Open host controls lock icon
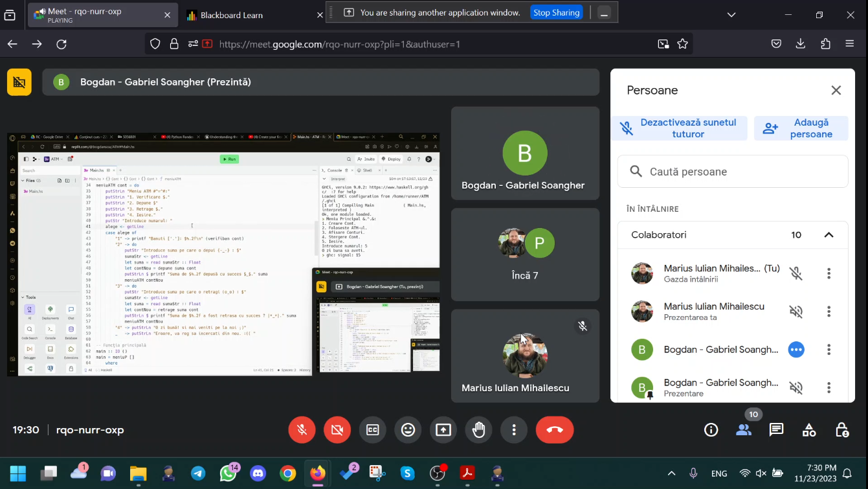The width and height of the screenshot is (868, 489). click(x=841, y=430)
